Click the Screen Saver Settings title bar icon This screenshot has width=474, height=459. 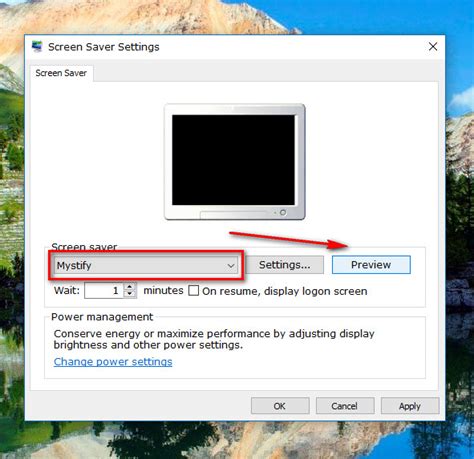pyautogui.click(x=37, y=46)
